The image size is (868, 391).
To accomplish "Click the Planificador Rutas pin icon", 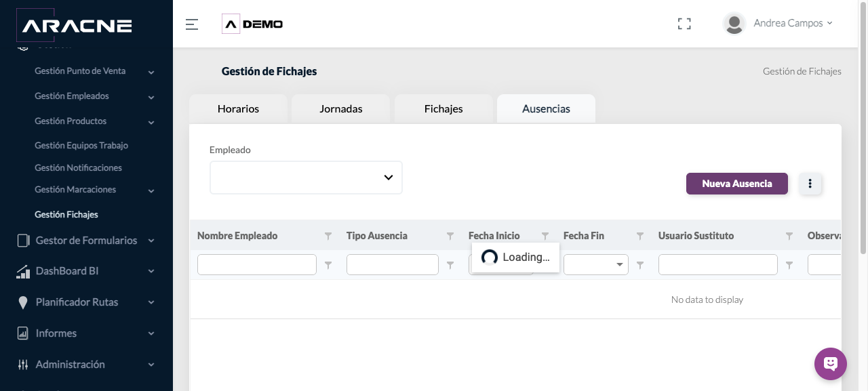I will [x=23, y=302].
